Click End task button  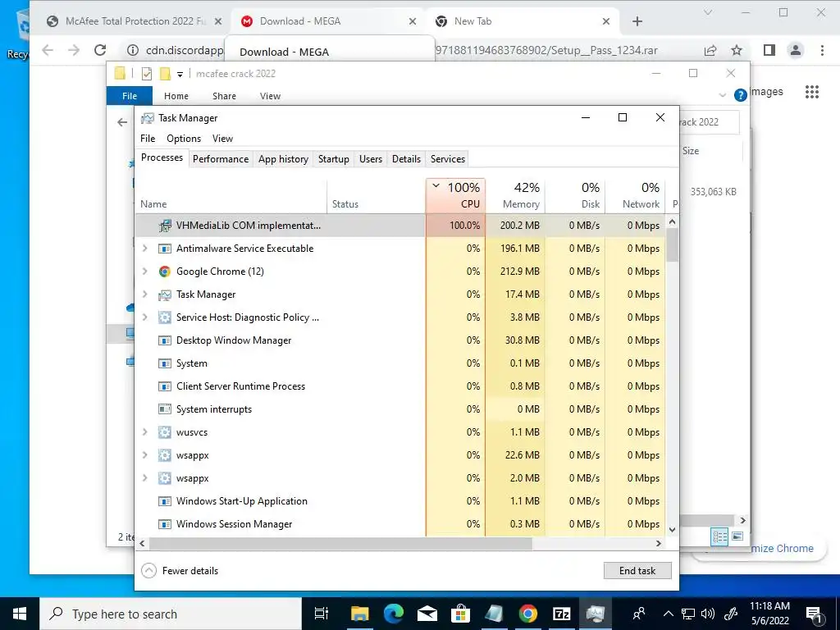[637, 571]
